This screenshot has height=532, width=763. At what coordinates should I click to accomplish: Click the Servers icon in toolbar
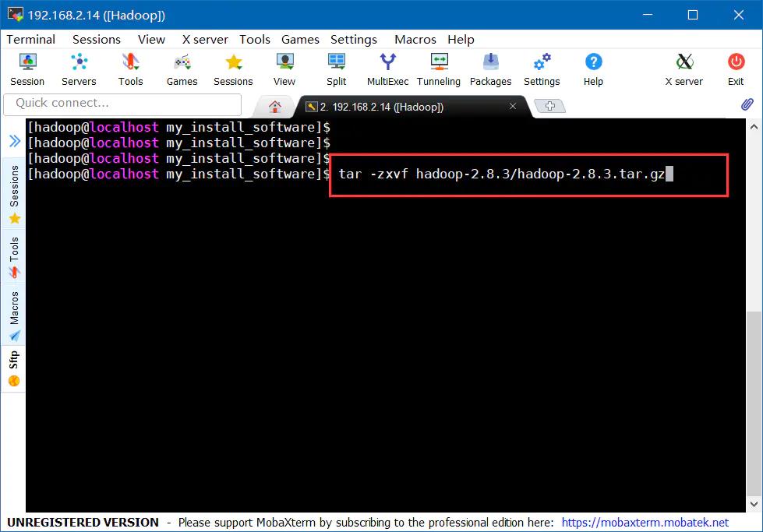(79, 69)
